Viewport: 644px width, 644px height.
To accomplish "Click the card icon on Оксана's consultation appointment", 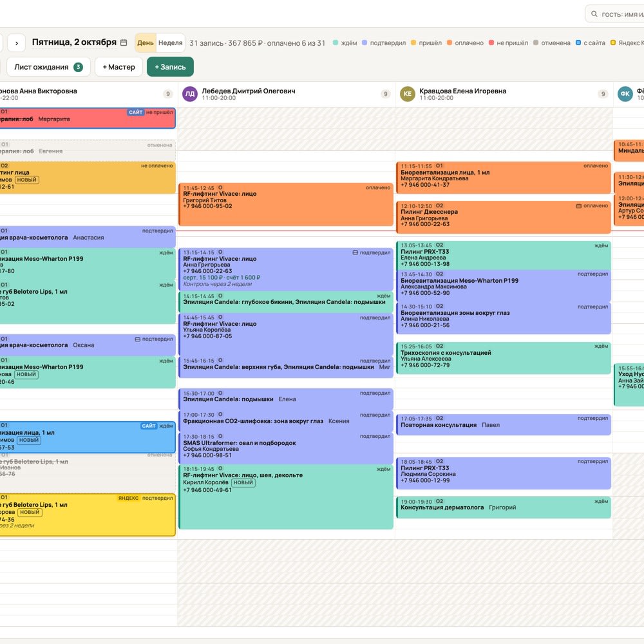I will 138,339.
